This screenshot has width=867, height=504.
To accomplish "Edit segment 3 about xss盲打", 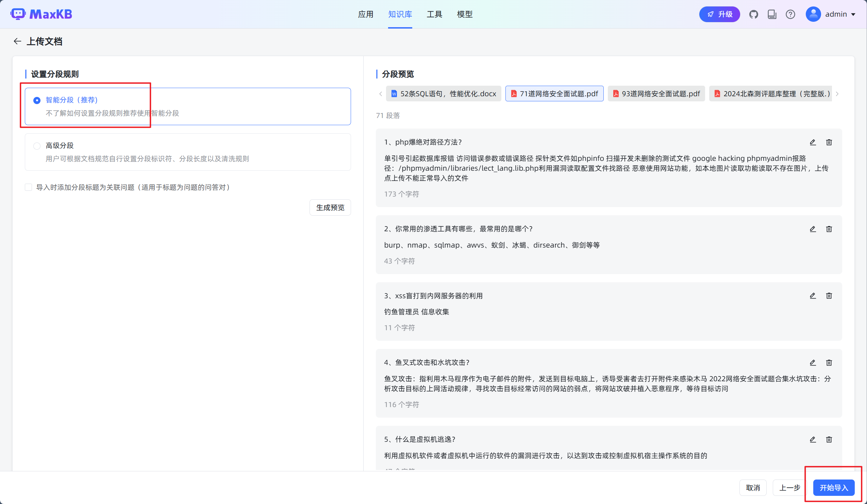I will 813,296.
